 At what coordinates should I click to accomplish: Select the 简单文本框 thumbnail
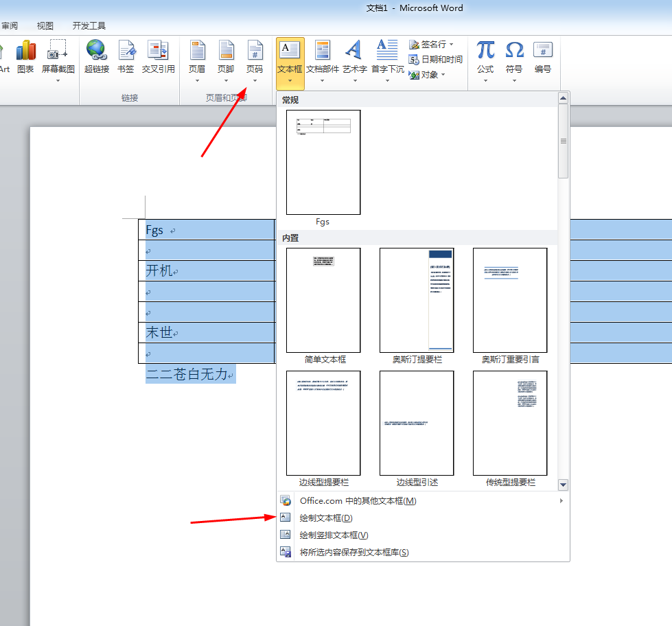(323, 301)
